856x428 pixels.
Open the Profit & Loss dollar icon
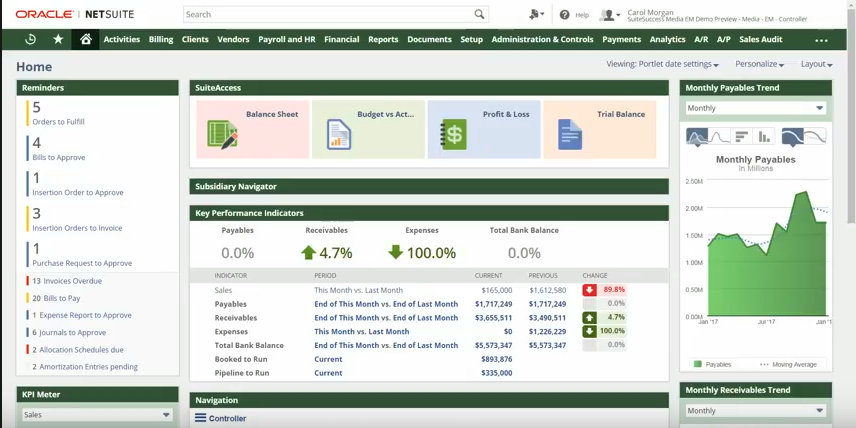click(454, 134)
